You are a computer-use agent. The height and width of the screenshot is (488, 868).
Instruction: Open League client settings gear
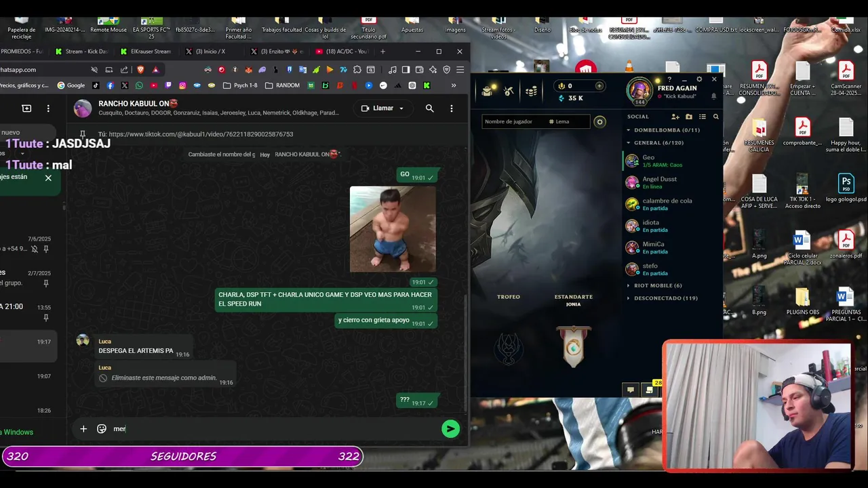tap(699, 79)
